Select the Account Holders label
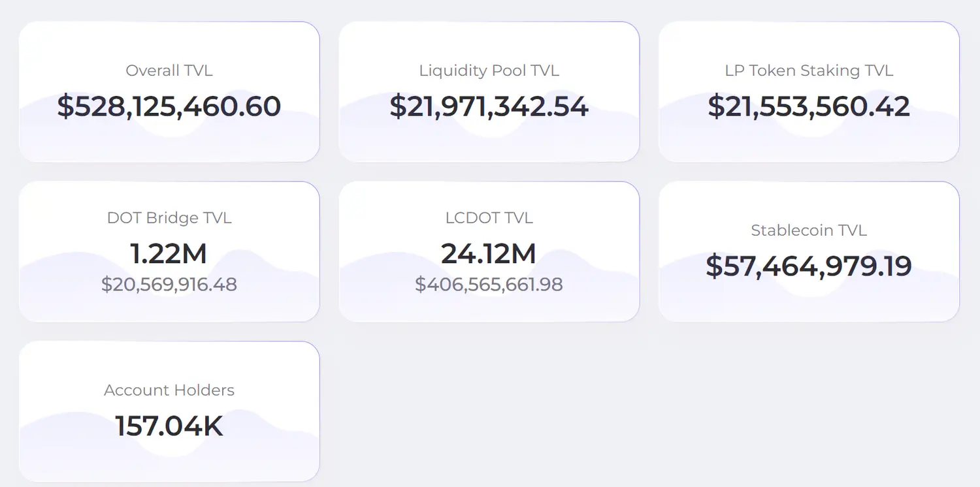 coord(169,390)
